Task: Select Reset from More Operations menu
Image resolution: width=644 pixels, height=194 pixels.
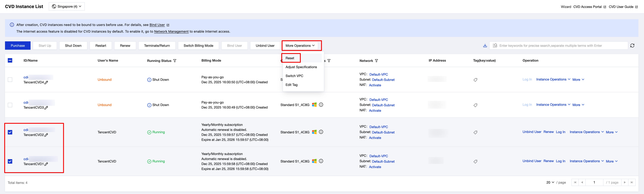Action: point(290,58)
